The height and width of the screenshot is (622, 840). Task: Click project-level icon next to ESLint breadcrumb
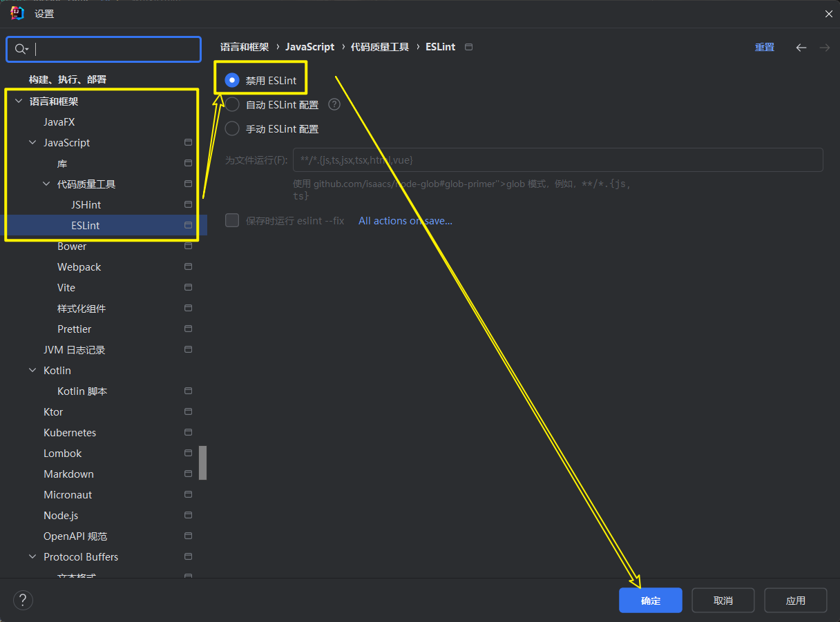pos(469,47)
